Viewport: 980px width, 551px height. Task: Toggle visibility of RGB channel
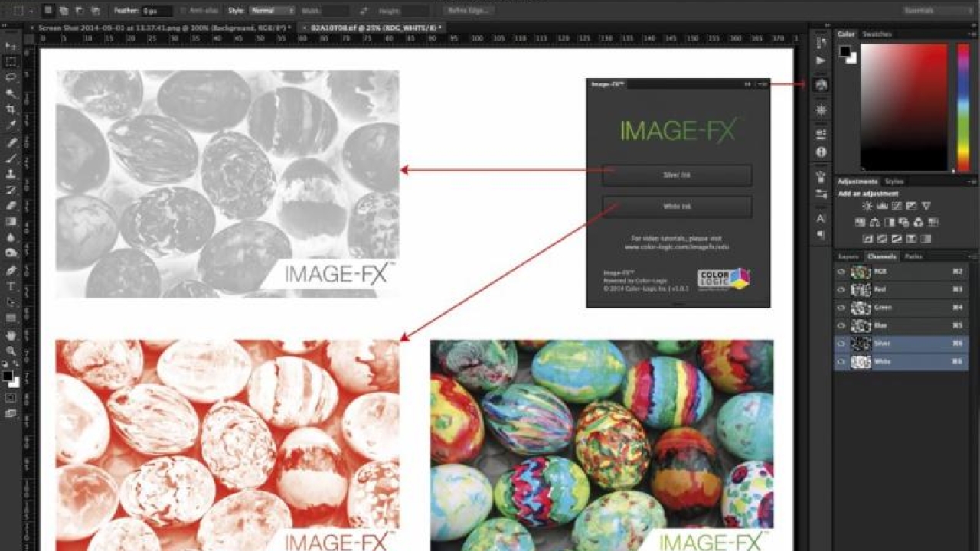coord(841,271)
